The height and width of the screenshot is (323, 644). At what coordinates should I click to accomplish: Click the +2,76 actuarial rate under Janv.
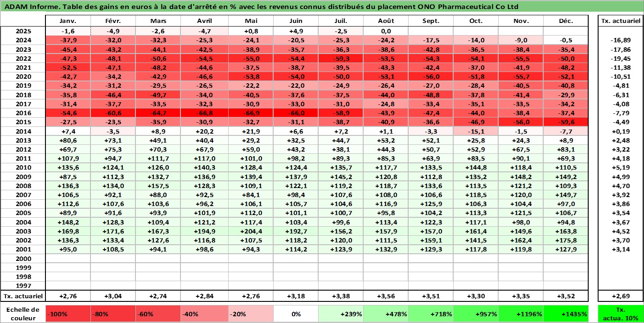[68, 296]
